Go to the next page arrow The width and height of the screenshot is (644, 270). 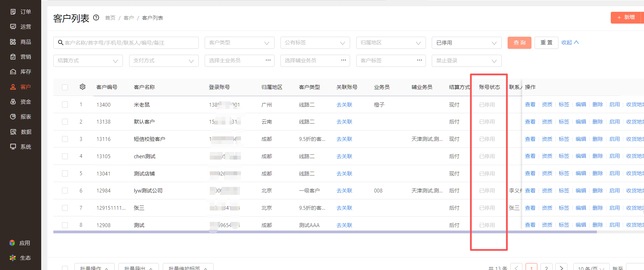tap(562, 268)
